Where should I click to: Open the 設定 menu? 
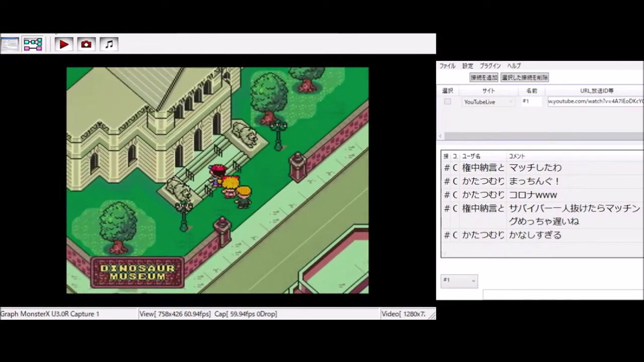468,66
